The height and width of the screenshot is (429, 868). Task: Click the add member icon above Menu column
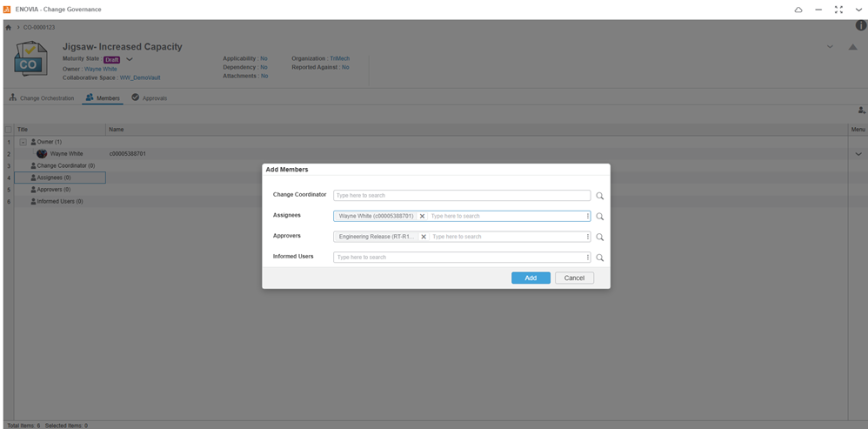(x=861, y=111)
